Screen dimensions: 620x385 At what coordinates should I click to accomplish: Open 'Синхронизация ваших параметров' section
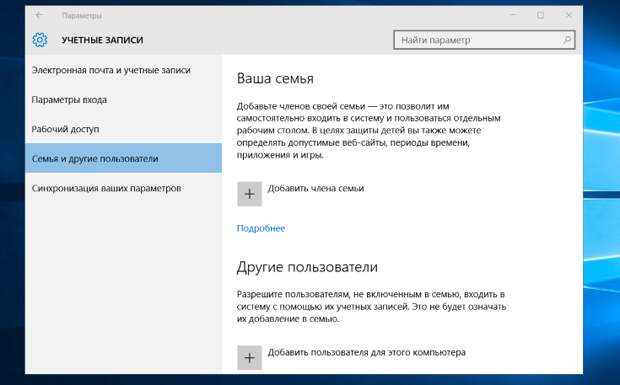click(123, 188)
